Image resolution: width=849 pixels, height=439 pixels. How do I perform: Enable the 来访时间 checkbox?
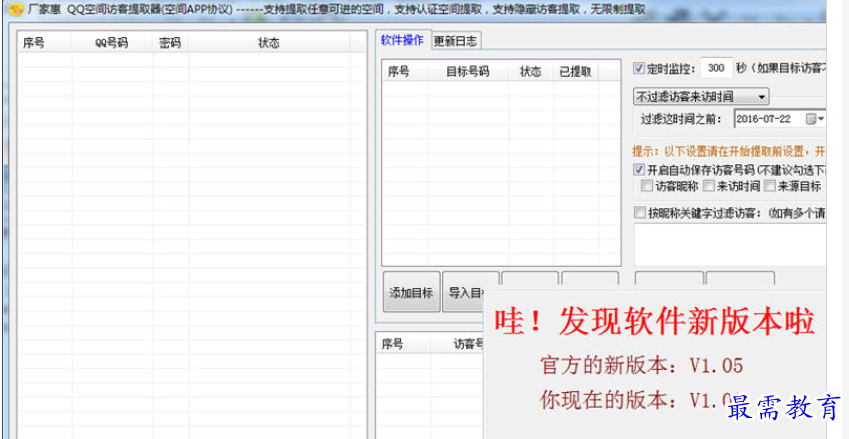click(709, 186)
